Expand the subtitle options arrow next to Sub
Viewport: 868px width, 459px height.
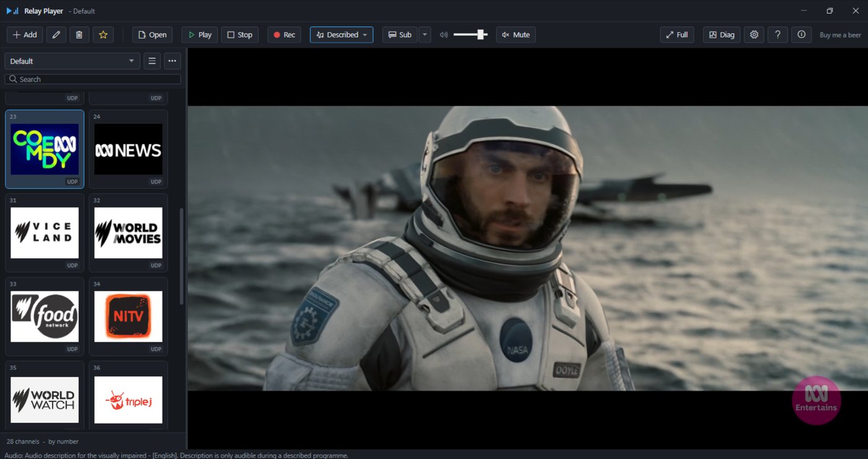[425, 35]
